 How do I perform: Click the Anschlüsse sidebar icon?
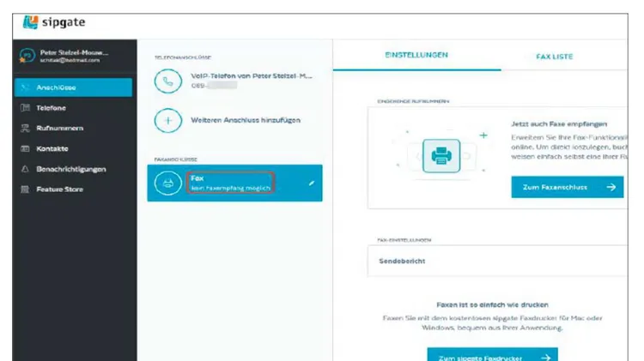pos(25,87)
